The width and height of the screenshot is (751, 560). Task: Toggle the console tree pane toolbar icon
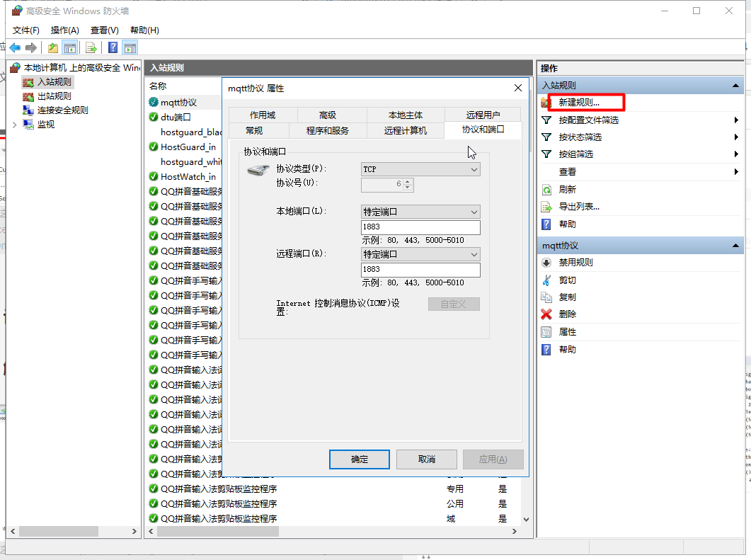[x=70, y=47]
